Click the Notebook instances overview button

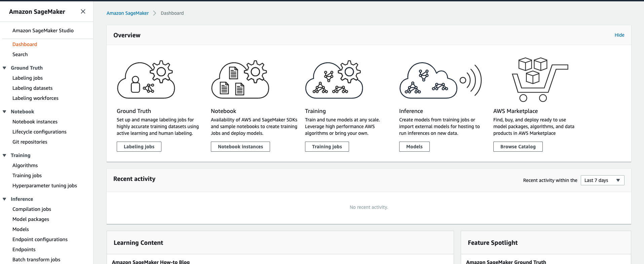click(240, 147)
